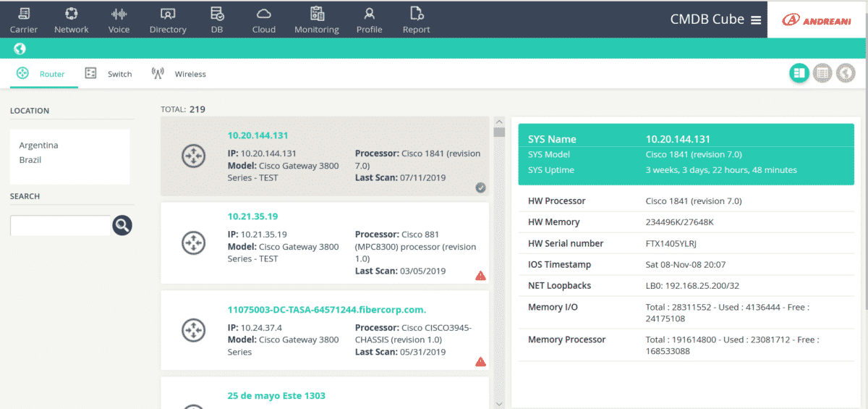Click the list scrollbar thumb
868x409 pixels.
(x=499, y=132)
